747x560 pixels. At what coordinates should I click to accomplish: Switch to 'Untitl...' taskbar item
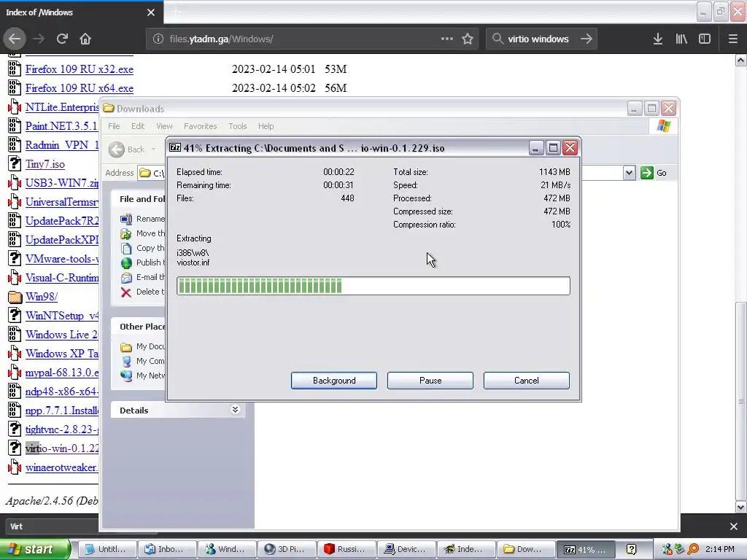pos(107,549)
